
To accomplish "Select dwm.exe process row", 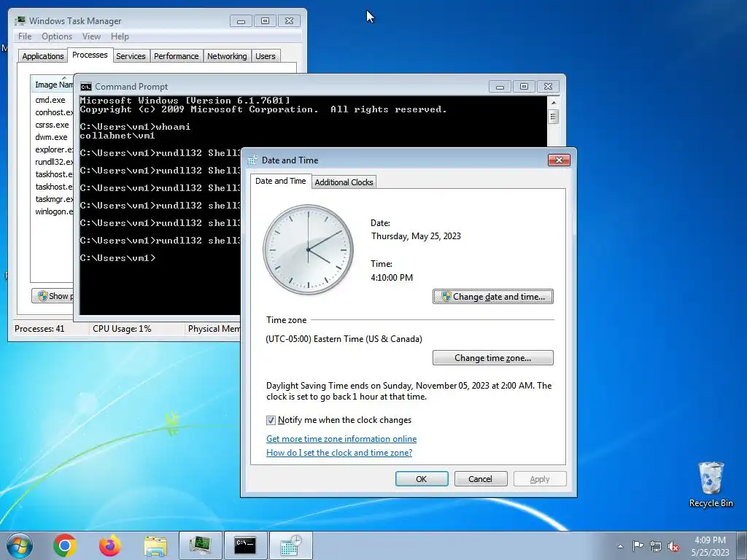I will coord(53,136).
